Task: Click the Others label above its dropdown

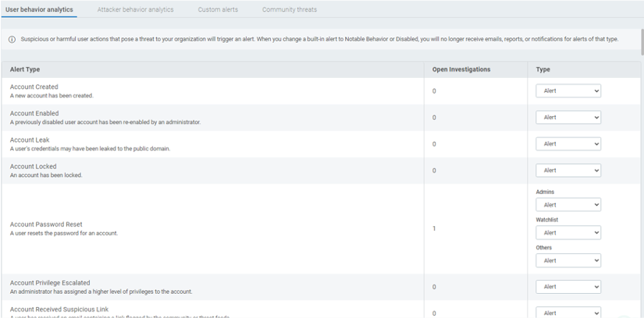Action: point(544,247)
